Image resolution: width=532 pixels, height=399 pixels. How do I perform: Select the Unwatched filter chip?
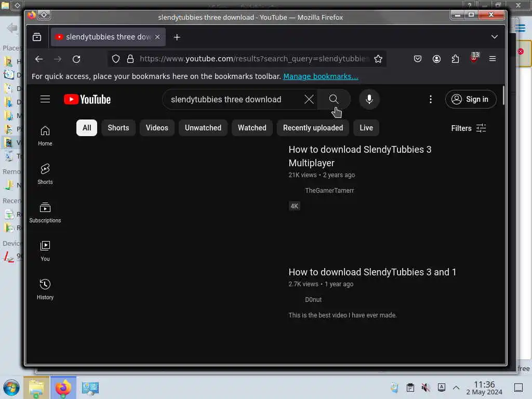click(203, 128)
